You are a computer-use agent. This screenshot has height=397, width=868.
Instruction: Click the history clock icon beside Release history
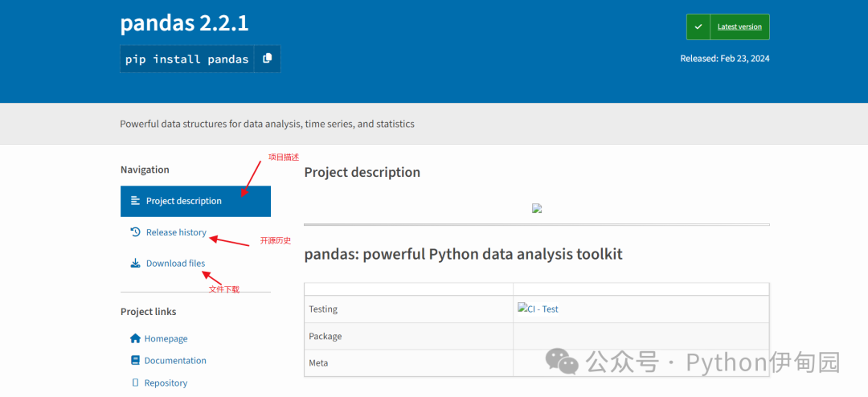coord(135,232)
